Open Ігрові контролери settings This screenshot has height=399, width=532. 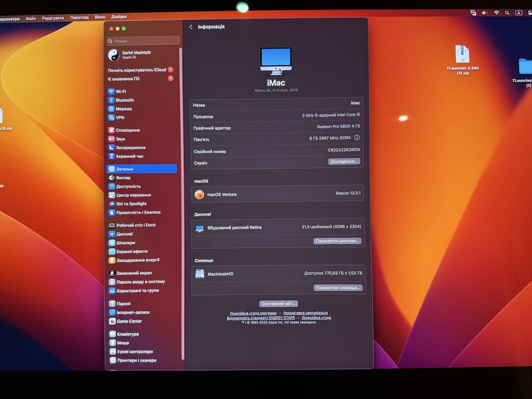tap(132, 352)
